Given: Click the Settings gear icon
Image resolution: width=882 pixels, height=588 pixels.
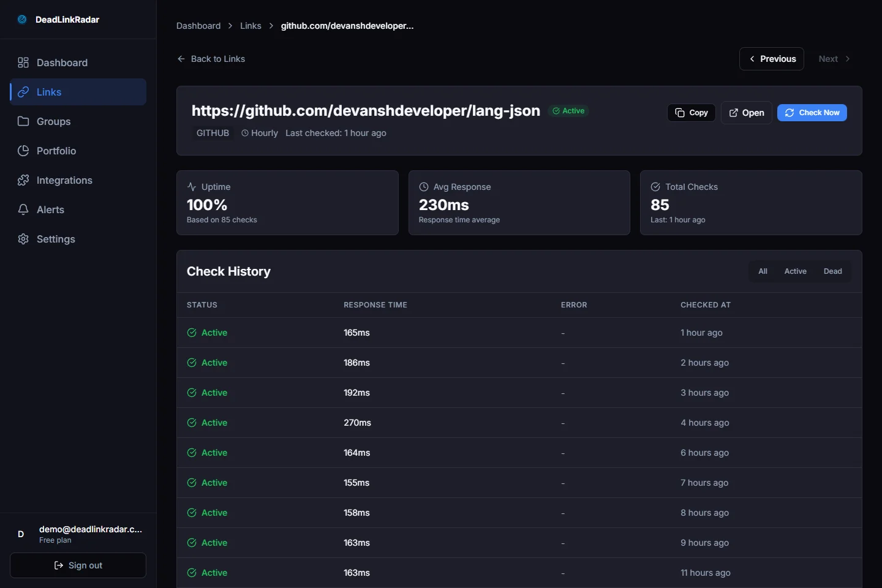Looking at the screenshot, I should click(x=23, y=239).
